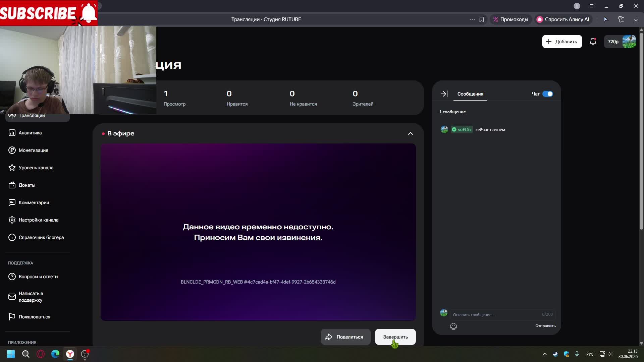Click the flag icon for Пожаловаться
Image resolution: width=644 pixels, height=362 pixels.
point(12,317)
